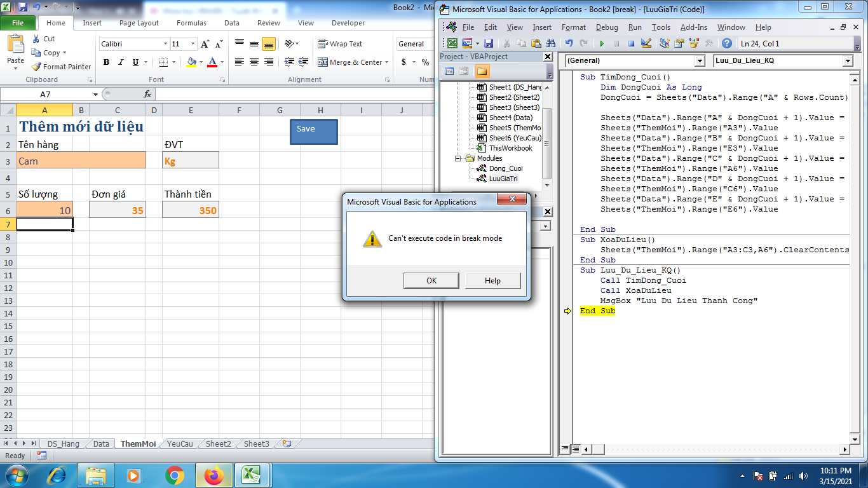868x488 pixels.
Task: Click the Run Sub green play icon
Action: click(602, 43)
